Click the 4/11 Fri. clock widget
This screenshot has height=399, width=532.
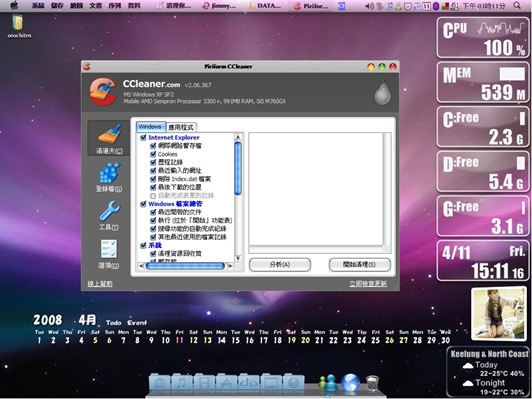(483, 261)
